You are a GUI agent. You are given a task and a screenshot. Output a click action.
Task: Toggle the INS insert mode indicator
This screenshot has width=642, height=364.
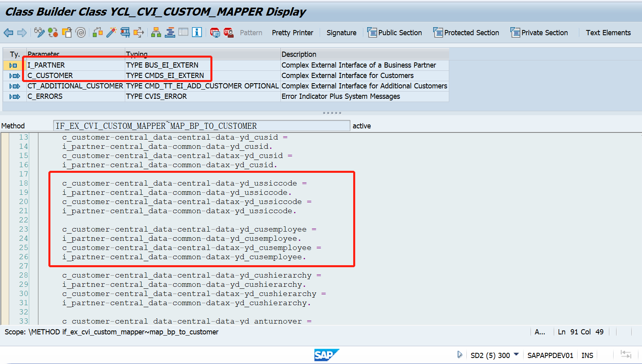click(587, 355)
